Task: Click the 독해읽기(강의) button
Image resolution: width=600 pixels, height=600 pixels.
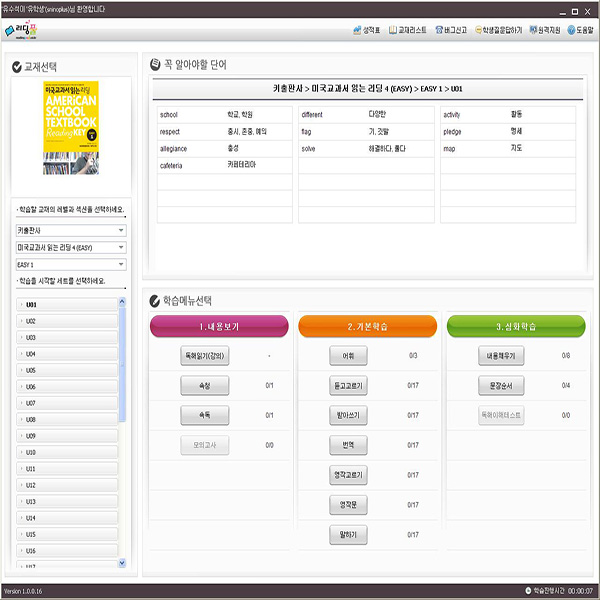Action: 201,355
